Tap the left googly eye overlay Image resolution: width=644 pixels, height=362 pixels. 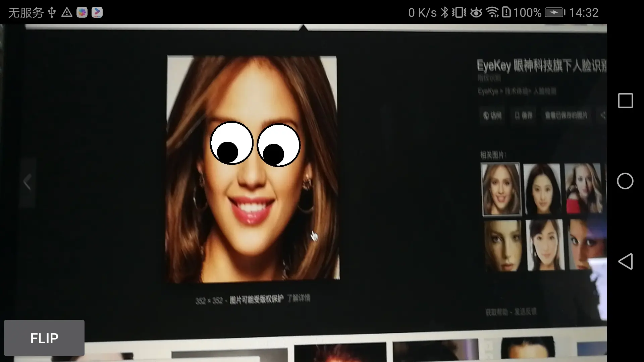(x=231, y=143)
